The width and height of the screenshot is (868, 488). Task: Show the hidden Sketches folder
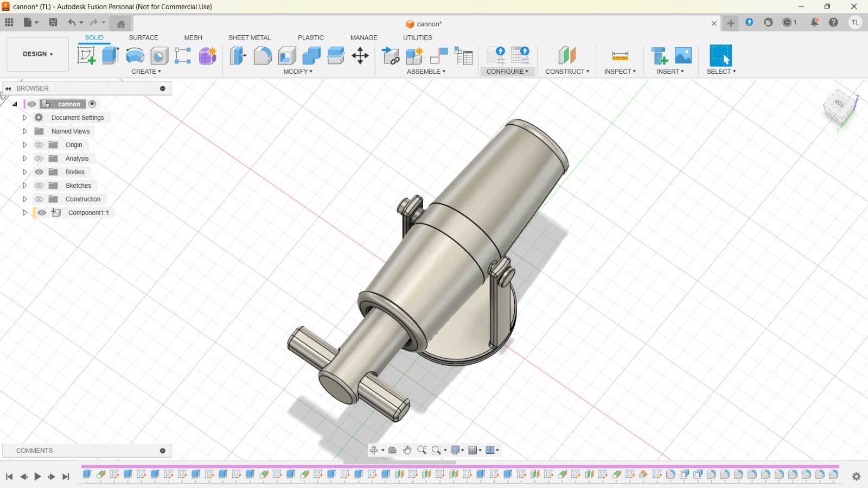pyautogui.click(x=39, y=186)
